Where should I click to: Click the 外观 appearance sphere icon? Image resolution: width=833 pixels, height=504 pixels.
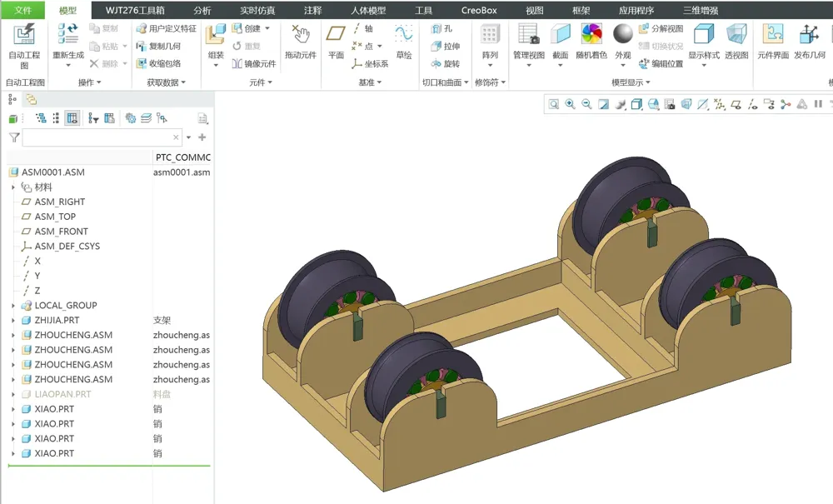pos(622,34)
